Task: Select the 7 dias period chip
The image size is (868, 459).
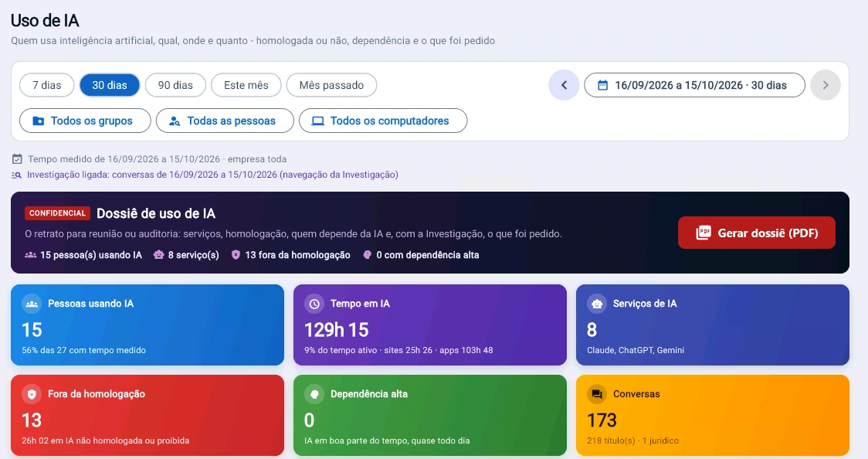Action: pyautogui.click(x=46, y=85)
